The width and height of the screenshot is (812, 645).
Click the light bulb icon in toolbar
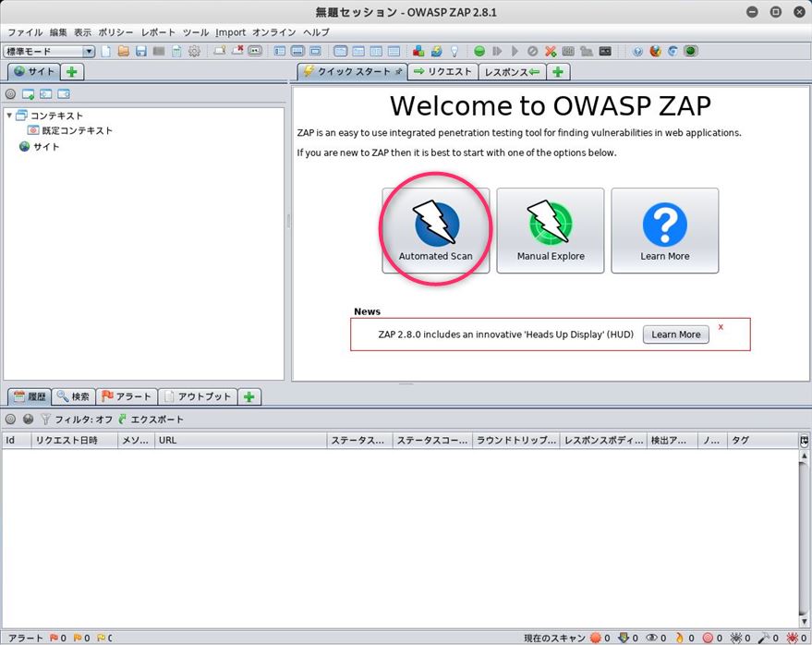[454, 52]
